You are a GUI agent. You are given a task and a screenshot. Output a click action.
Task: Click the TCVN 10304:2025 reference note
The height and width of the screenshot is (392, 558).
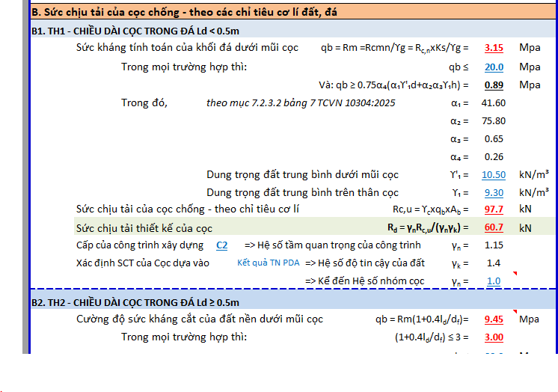tap(301, 103)
